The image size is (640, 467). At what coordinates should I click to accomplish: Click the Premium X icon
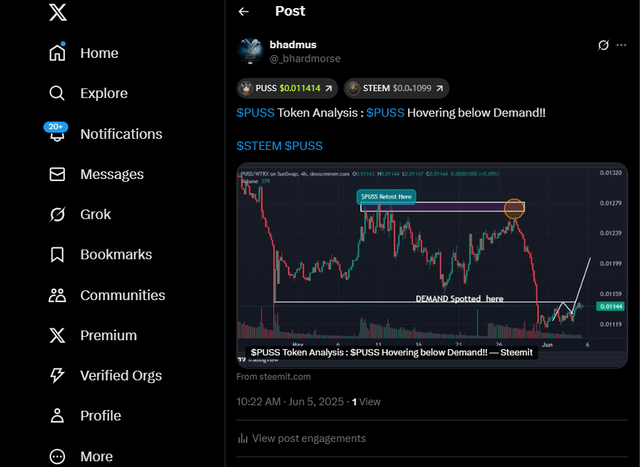57,335
